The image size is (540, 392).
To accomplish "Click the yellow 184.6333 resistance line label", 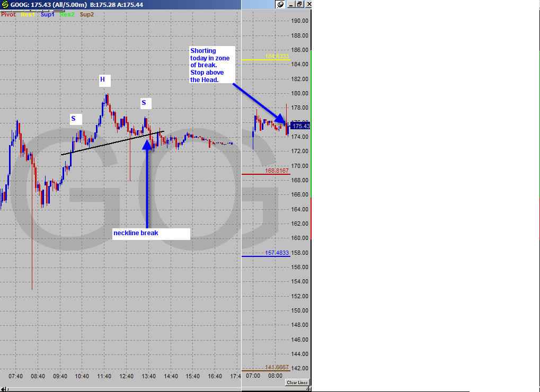I will point(277,56).
